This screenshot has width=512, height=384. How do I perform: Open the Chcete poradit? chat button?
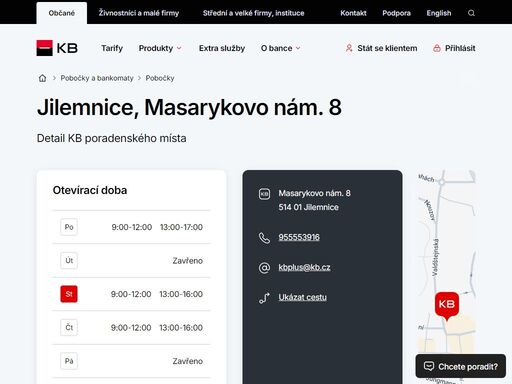(461, 366)
